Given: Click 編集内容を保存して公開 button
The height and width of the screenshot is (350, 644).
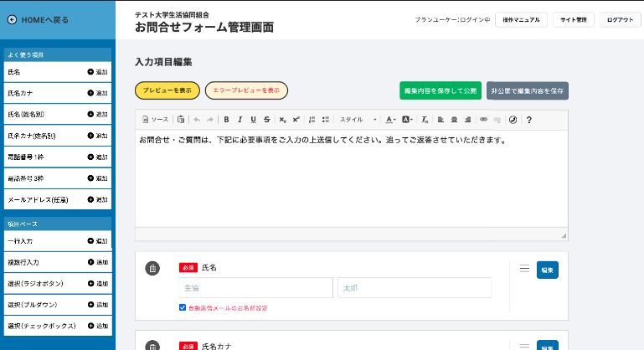Looking at the screenshot, I should tap(440, 90).
